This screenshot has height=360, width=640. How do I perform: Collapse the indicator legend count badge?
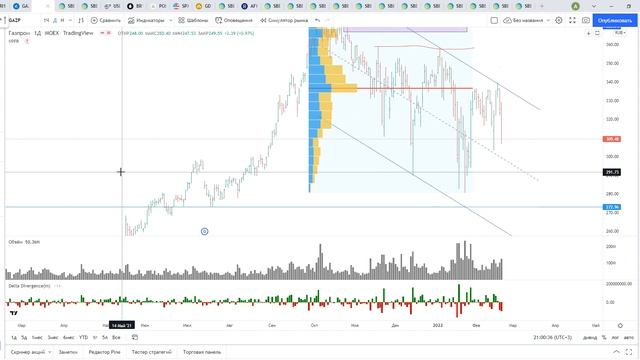click(x=27, y=41)
